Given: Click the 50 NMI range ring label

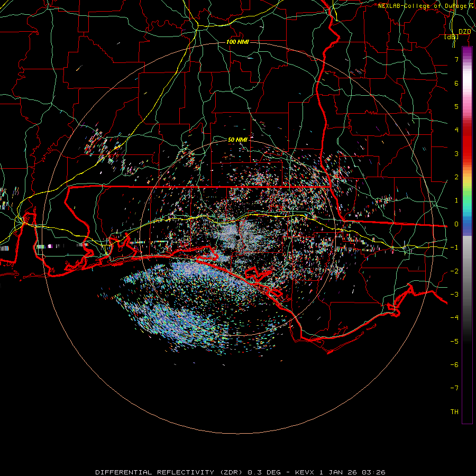Looking at the screenshot, I should point(237,140).
